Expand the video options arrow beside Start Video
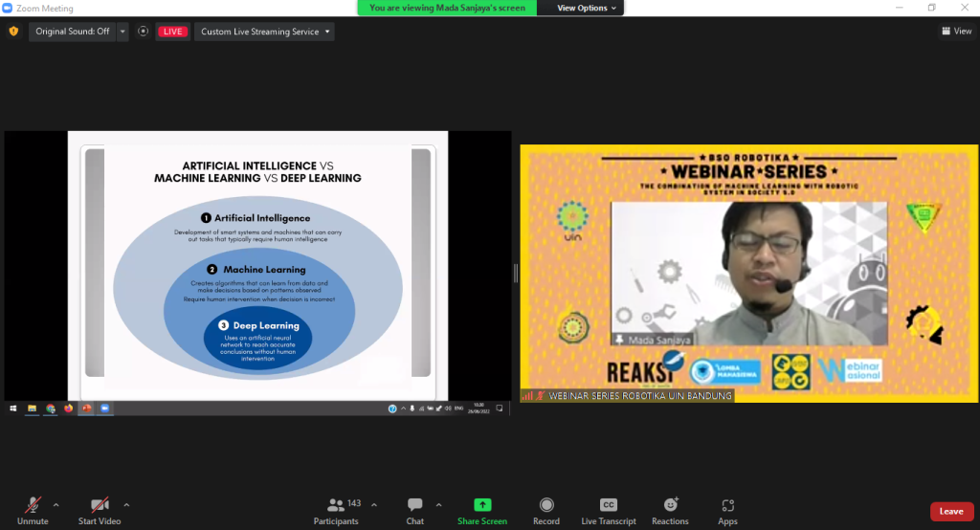The height and width of the screenshot is (530, 980). 126,504
